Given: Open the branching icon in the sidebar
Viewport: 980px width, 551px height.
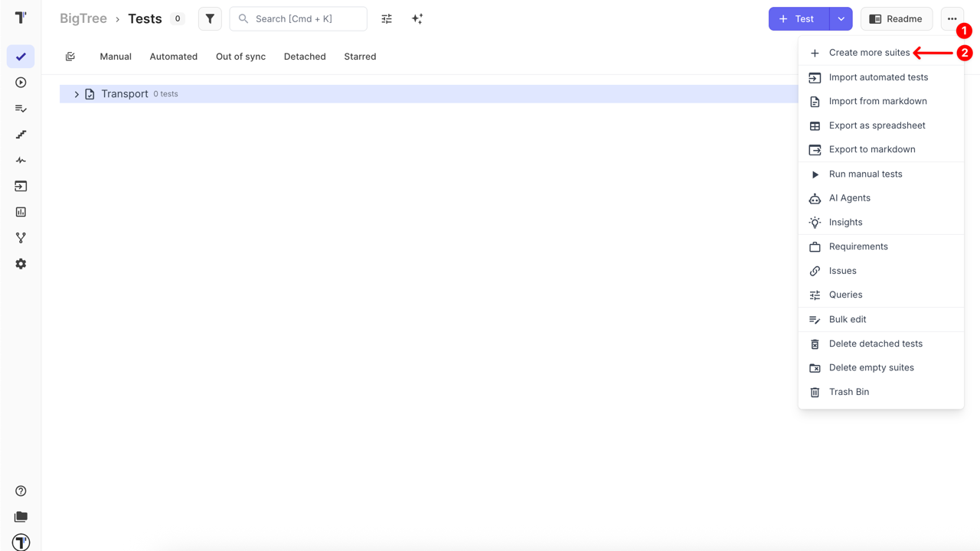Looking at the screenshot, I should [21, 237].
